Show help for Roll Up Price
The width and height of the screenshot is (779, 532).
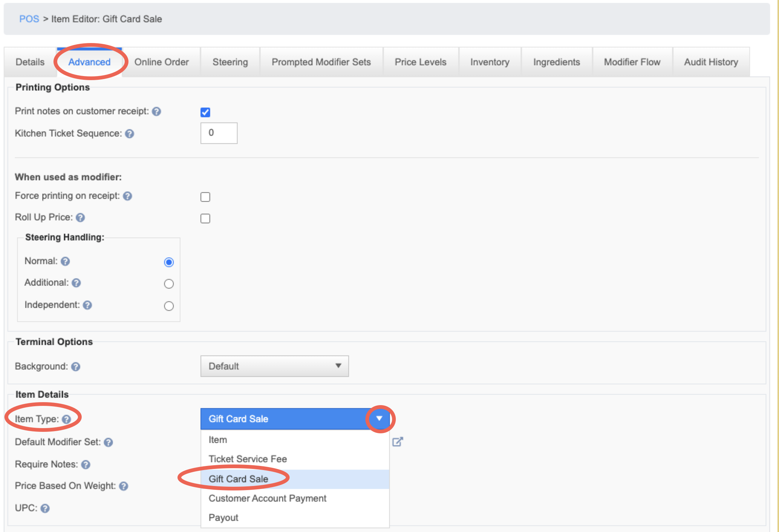[80, 217]
